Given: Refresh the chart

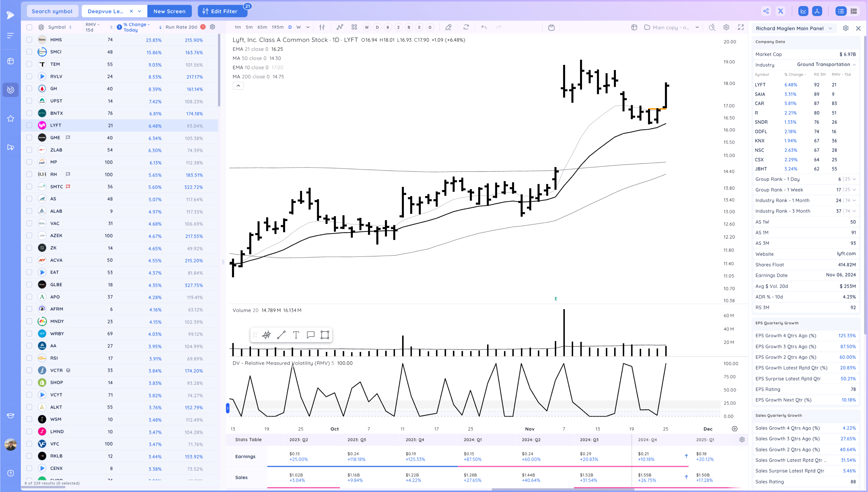Looking at the screenshot, I should click(466, 27).
